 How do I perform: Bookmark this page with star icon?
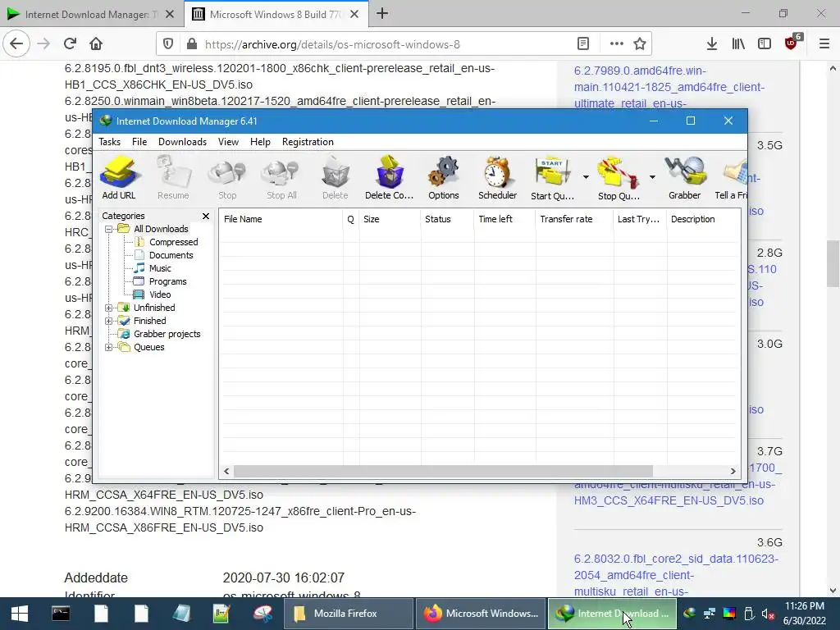(x=640, y=44)
